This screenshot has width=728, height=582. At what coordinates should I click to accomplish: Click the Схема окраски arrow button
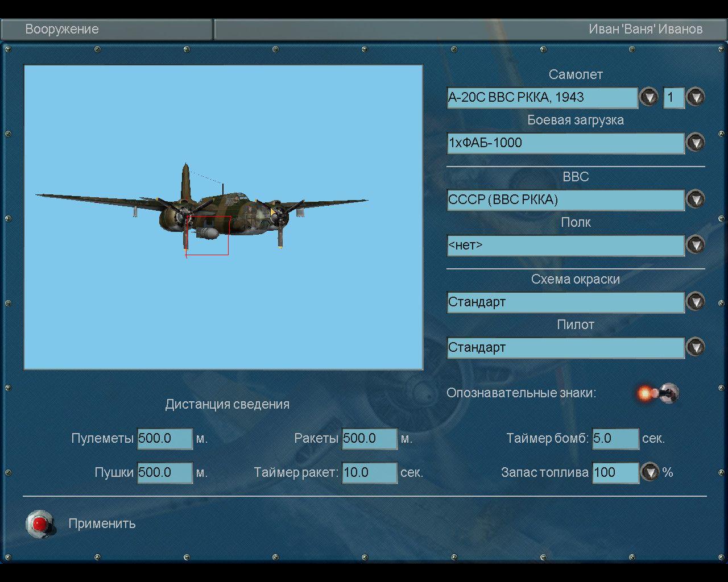[x=695, y=302]
